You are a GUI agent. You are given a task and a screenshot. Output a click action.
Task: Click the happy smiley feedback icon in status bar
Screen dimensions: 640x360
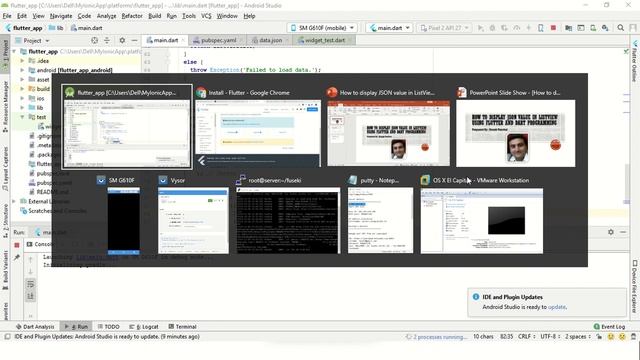[611, 337]
